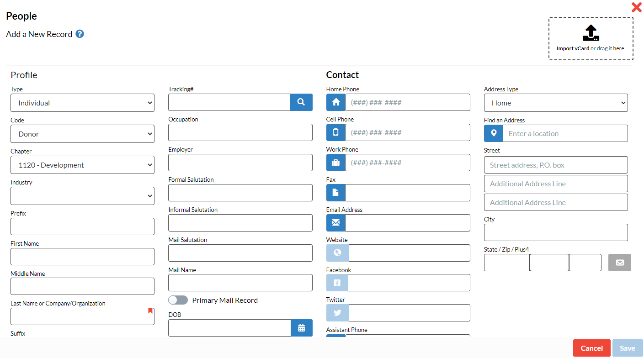Toggle the Primary Mail Record switch

point(178,300)
